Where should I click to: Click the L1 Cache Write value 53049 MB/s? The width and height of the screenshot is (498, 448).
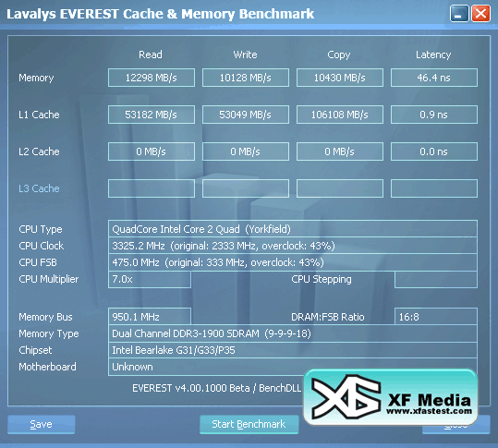coord(246,115)
